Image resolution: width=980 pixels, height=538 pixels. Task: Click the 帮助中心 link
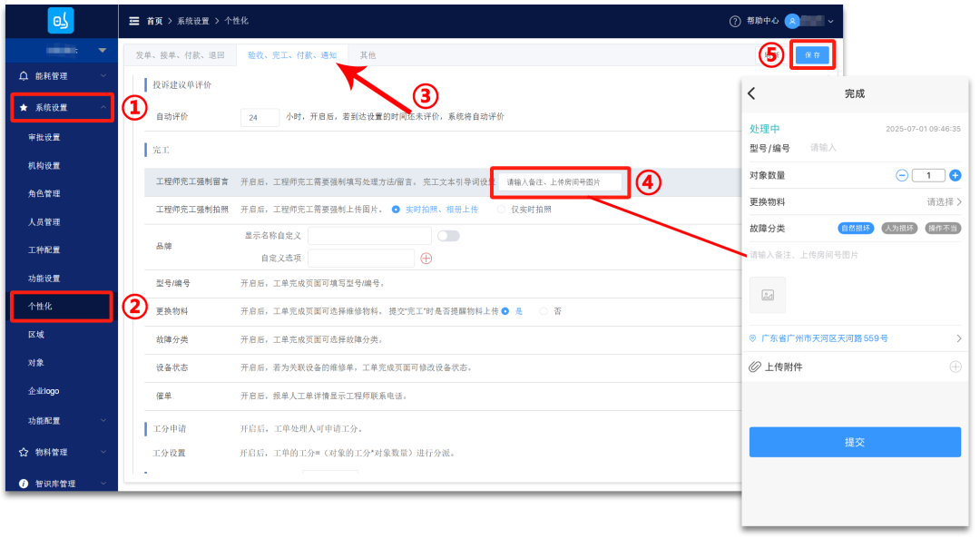point(762,21)
